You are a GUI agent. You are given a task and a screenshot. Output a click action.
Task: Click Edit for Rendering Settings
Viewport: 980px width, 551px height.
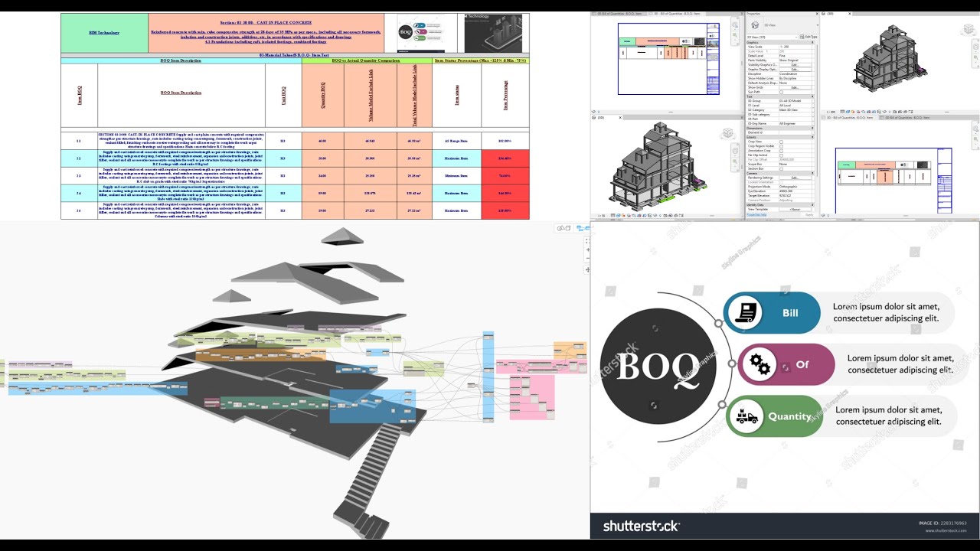click(x=795, y=178)
